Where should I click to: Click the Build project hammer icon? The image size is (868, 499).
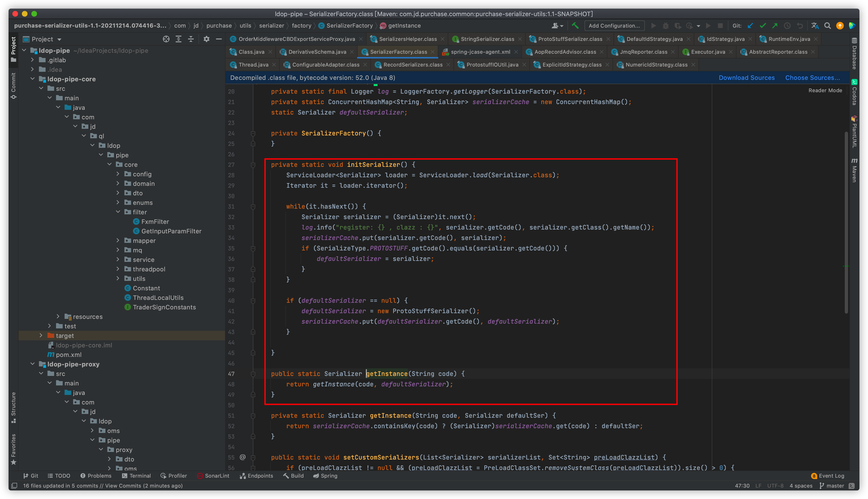575,26
